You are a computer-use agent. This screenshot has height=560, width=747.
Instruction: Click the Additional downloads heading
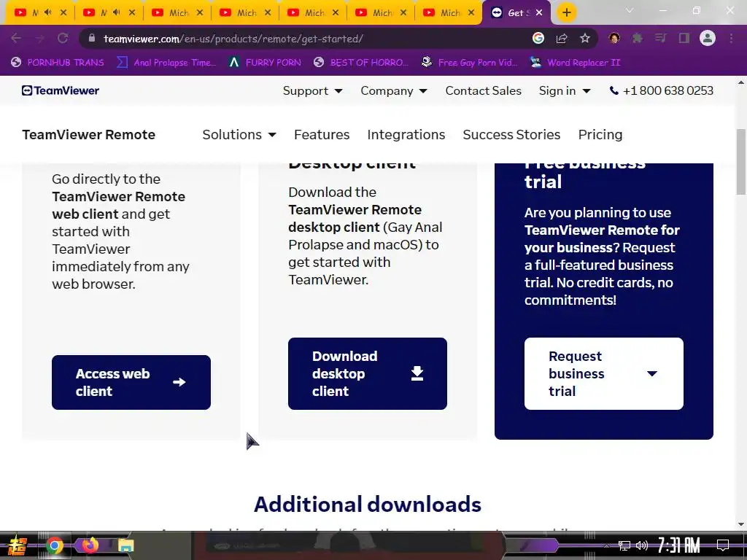368,505
